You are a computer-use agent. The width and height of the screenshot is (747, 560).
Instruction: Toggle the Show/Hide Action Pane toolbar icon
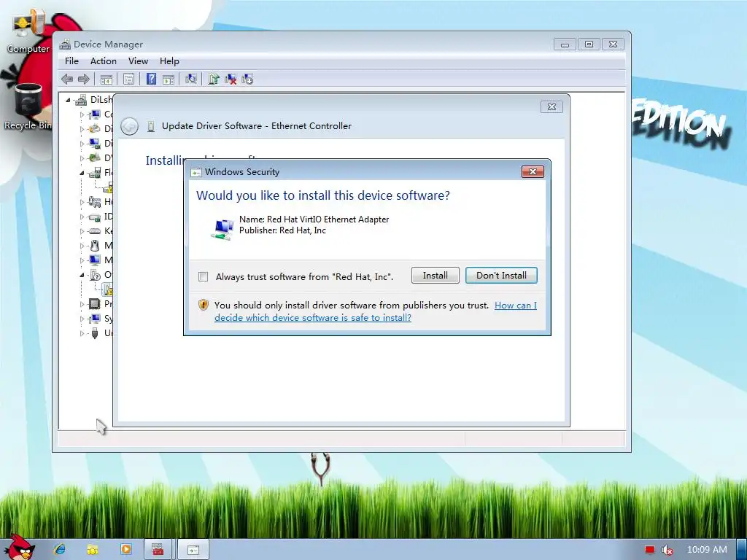[x=169, y=79]
